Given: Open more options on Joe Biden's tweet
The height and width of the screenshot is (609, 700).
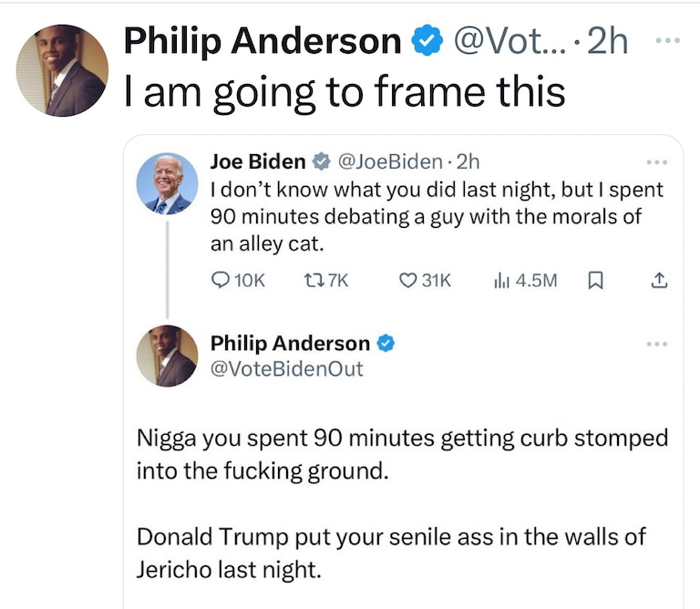Looking at the screenshot, I should tap(656, 162).
